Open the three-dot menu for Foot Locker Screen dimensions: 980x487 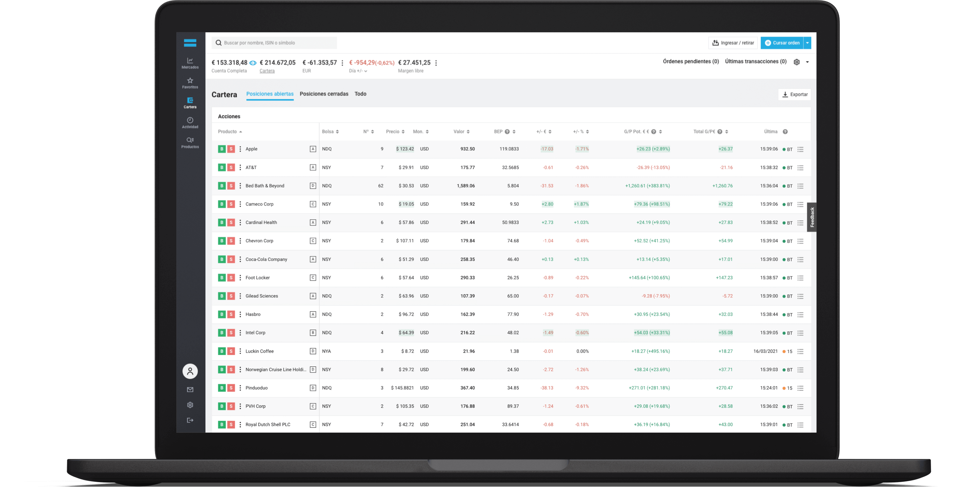pyautogui.click(x=240, y=277)
